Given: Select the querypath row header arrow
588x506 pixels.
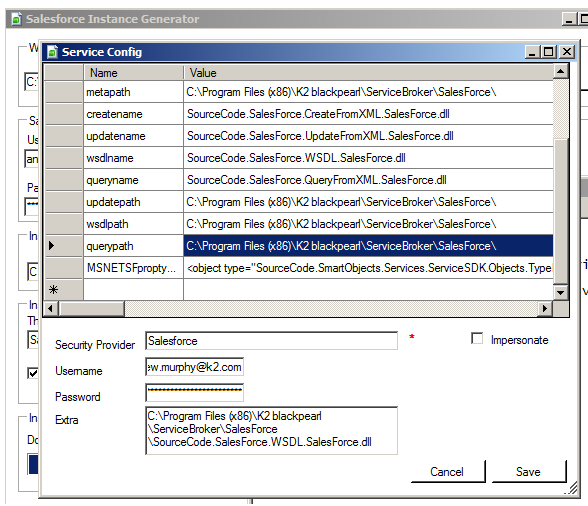Looking at the screenshot, I should [64, 246].
